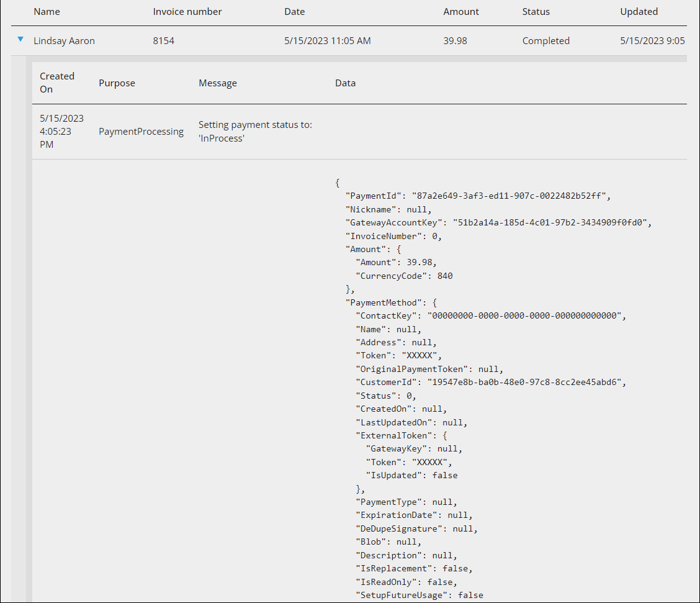Select the "ExpirationDate": null line
Viewport: 700px width, 603px height.
pos(414,515)
